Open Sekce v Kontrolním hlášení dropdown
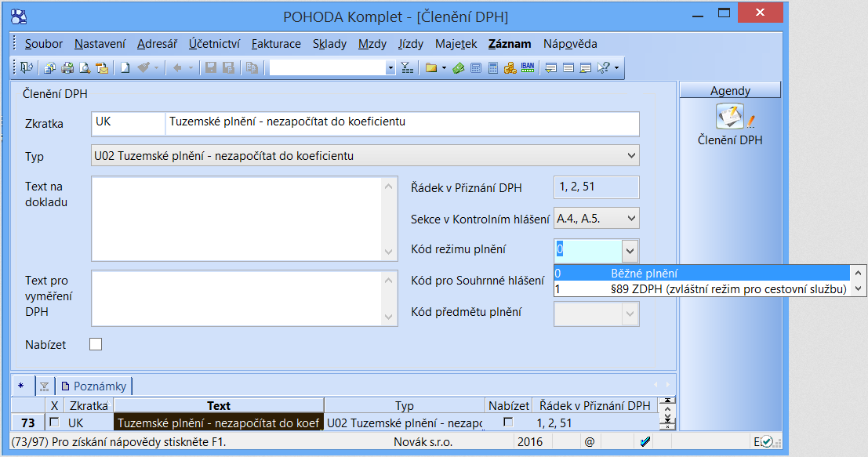Screen dimensions: 868x457 pos(631,219)
